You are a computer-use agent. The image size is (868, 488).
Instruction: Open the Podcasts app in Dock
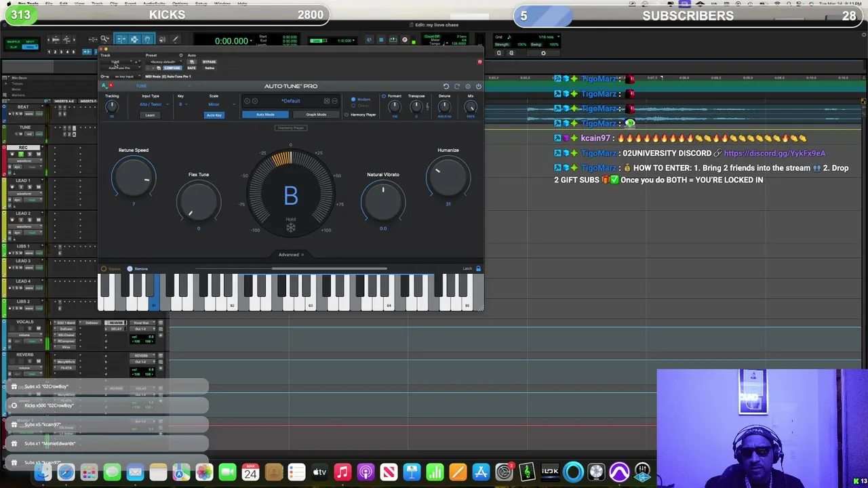tap(366, 472)
